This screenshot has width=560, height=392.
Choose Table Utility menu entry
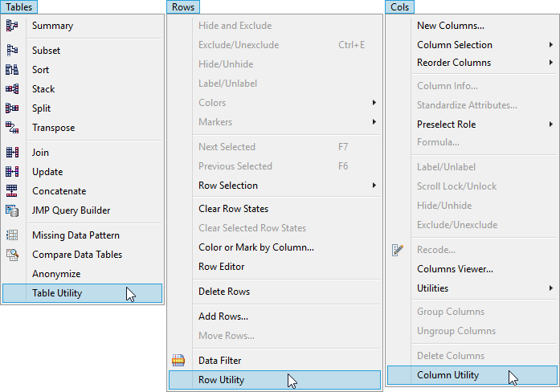pyautogui.click(x=57, y=293)
